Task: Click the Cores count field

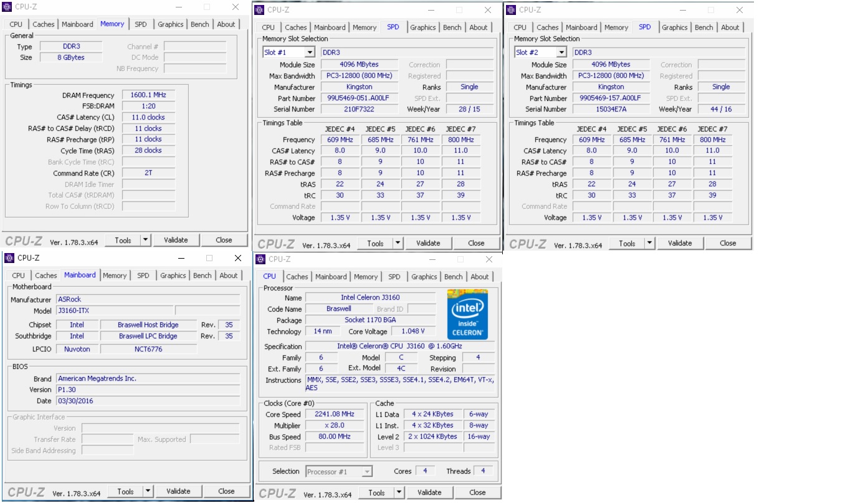Action: click(x=425, y=471)
